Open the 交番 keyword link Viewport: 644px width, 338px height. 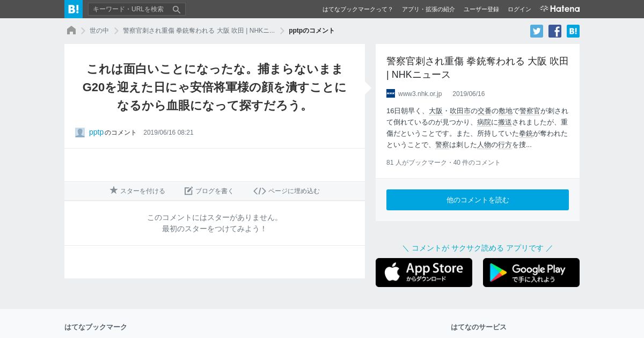(x=485, y=111)
